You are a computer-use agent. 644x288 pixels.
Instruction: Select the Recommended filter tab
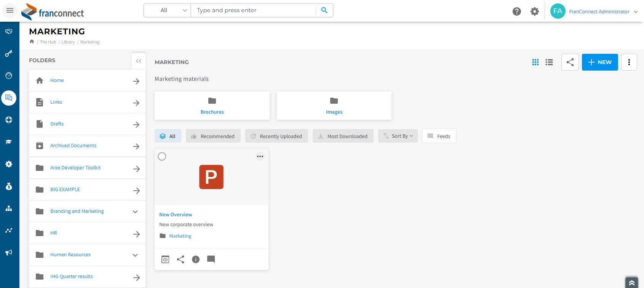point(213,136)
